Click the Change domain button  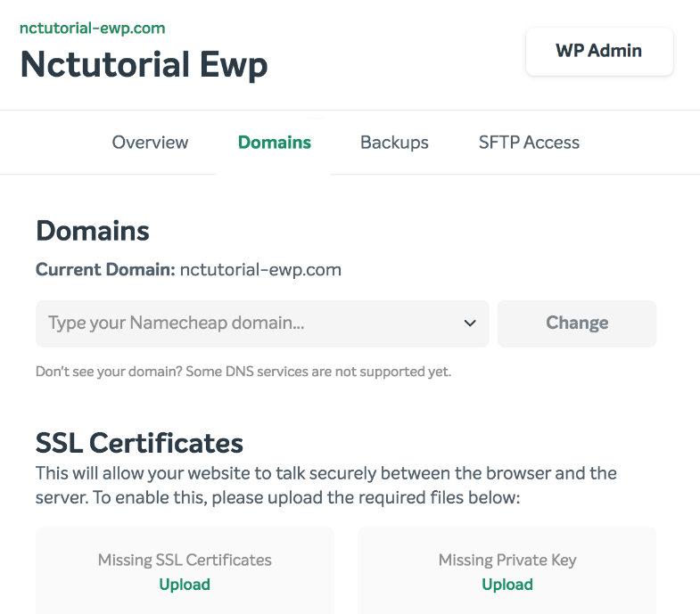(577, 323)
